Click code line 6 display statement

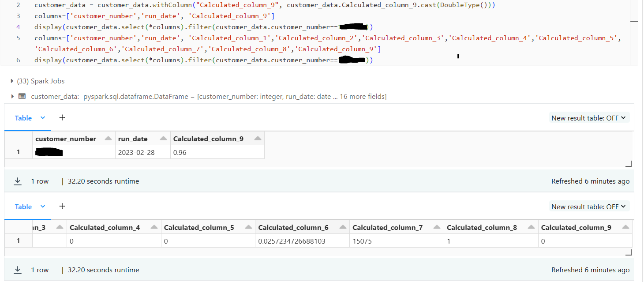tap(203, 60)
